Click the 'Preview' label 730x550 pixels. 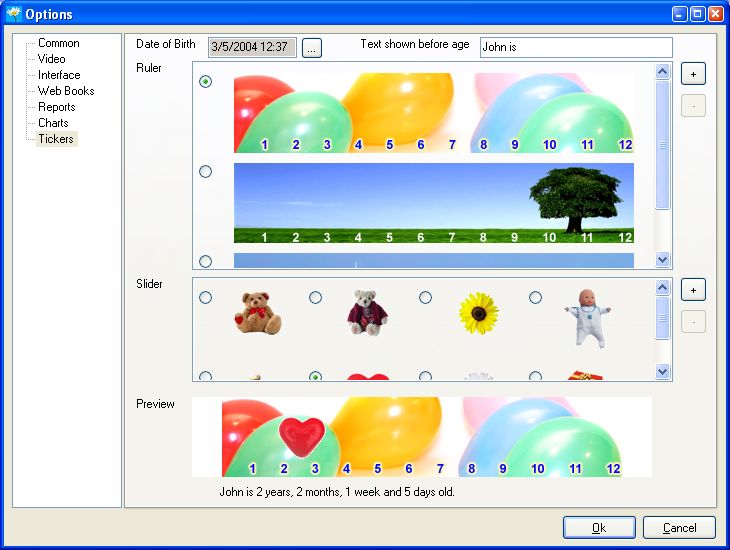155,404
